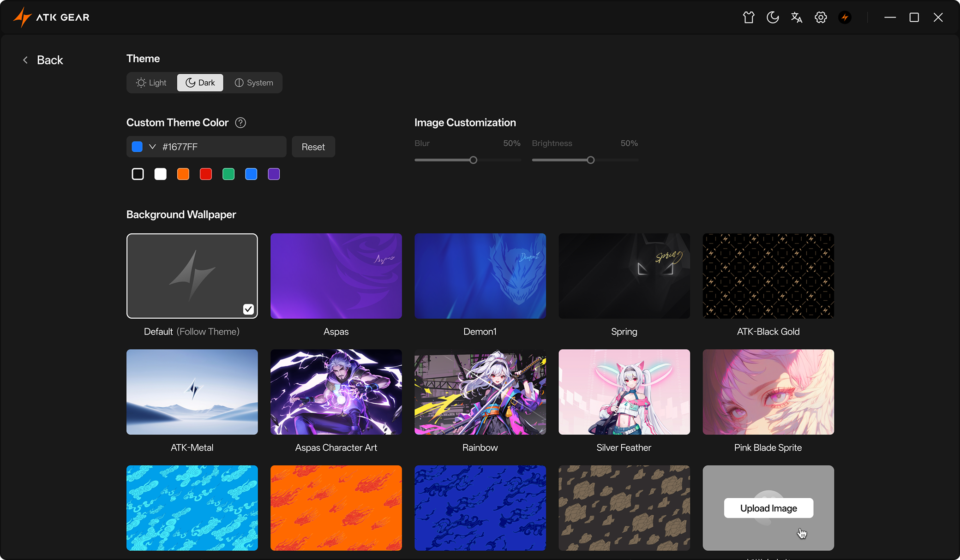Viewport: 960px width, 560px height.
Task: Pick the orange preset color swatch
Action: (x=183, y=174)
